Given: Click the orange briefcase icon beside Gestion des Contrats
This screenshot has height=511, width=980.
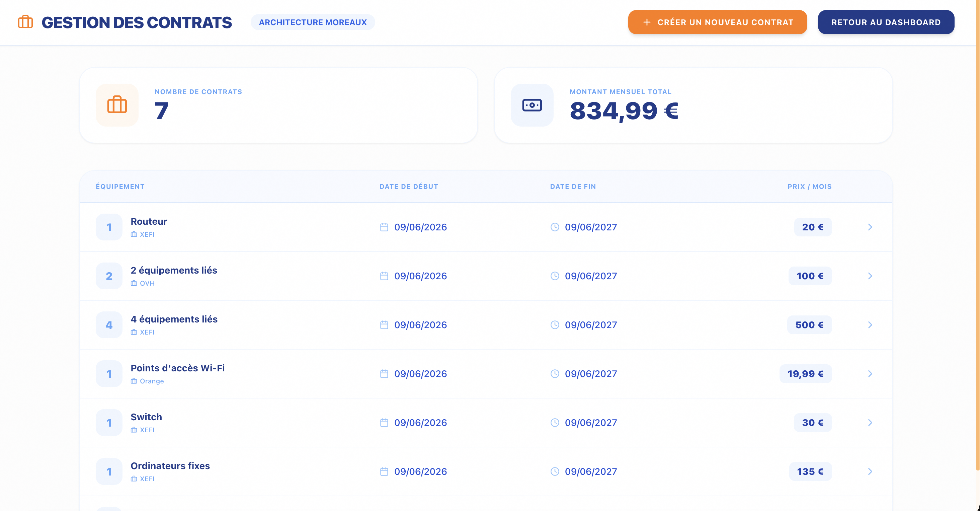Looking at the screenshot, I should (x=25, y=22).
